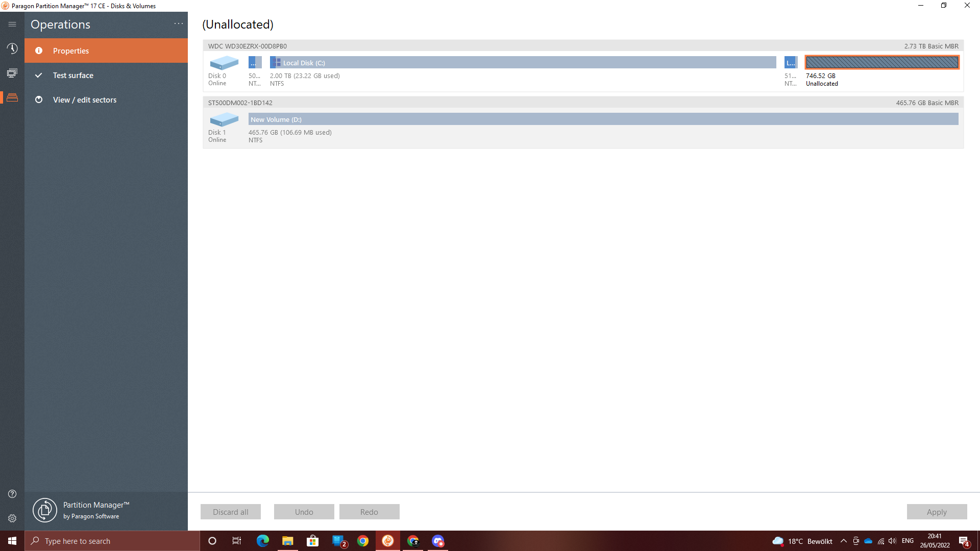Open second Chrome profile taskbar icon
Image resolution: width=980 pixels, height=551 pixels.
(x=413, y=541)
